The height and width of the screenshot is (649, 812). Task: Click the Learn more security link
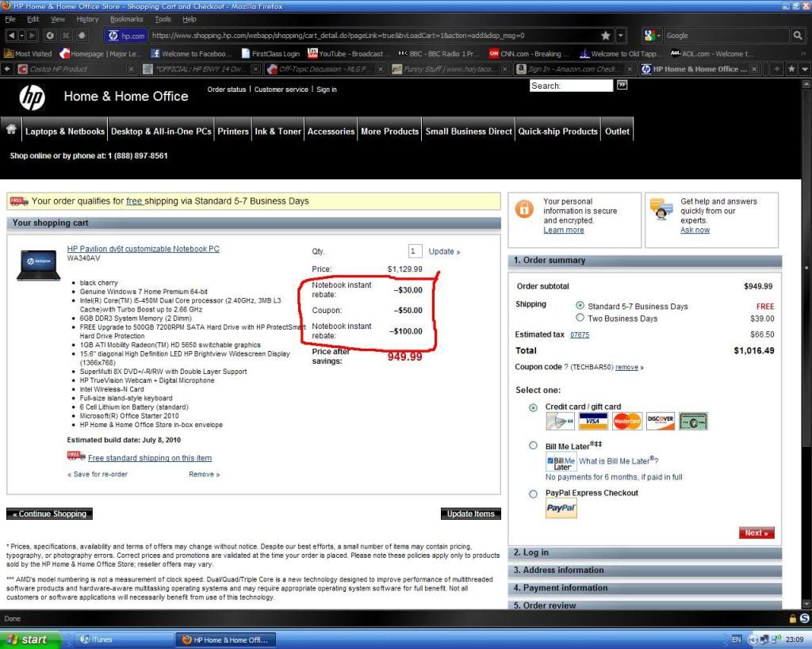pyautogui.click(x=564, y=230)
